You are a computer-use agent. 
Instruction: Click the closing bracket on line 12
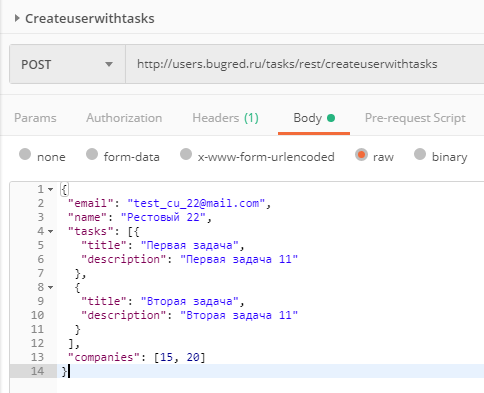pos(71,343)
